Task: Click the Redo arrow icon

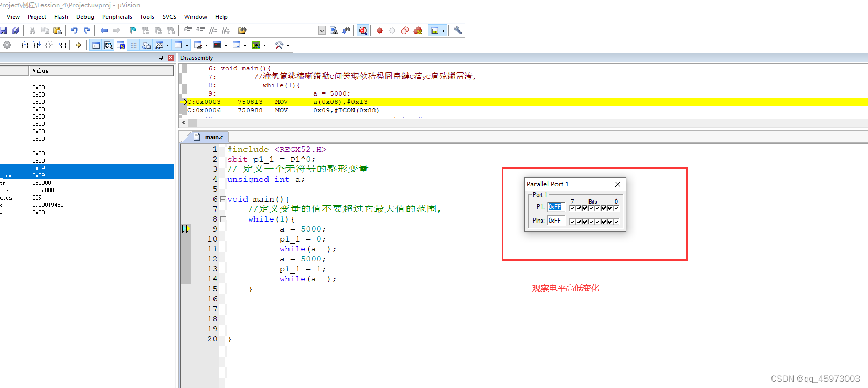Action: pyautogui.click(x=87, y=30)
